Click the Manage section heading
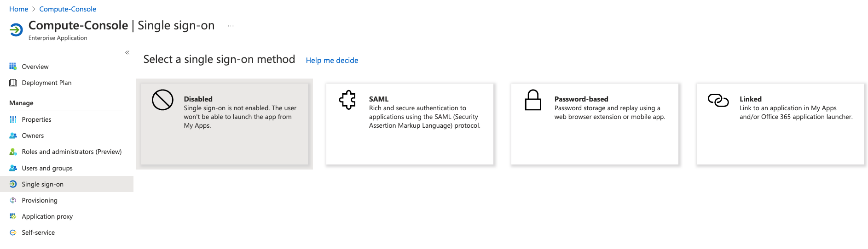 click(21, 103)
